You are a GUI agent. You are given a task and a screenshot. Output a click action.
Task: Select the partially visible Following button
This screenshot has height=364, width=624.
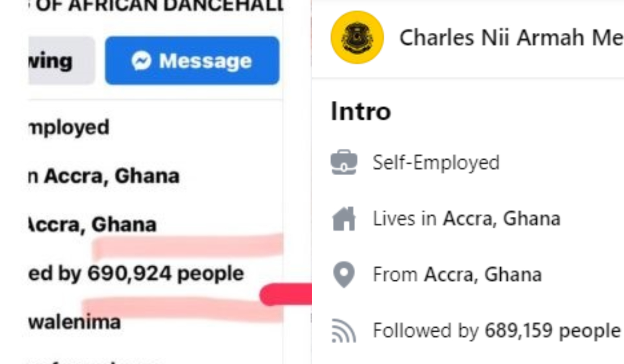[x=61, y=60]
